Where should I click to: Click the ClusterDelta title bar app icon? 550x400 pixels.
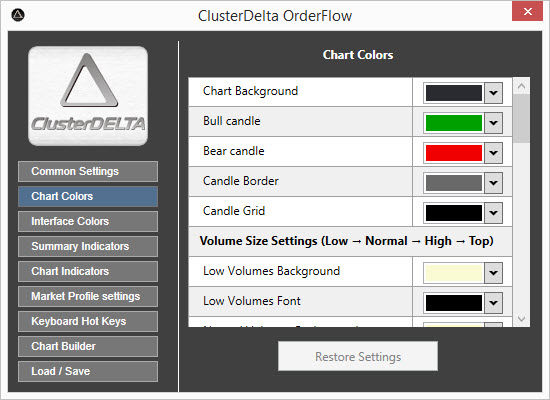(18, 15)
